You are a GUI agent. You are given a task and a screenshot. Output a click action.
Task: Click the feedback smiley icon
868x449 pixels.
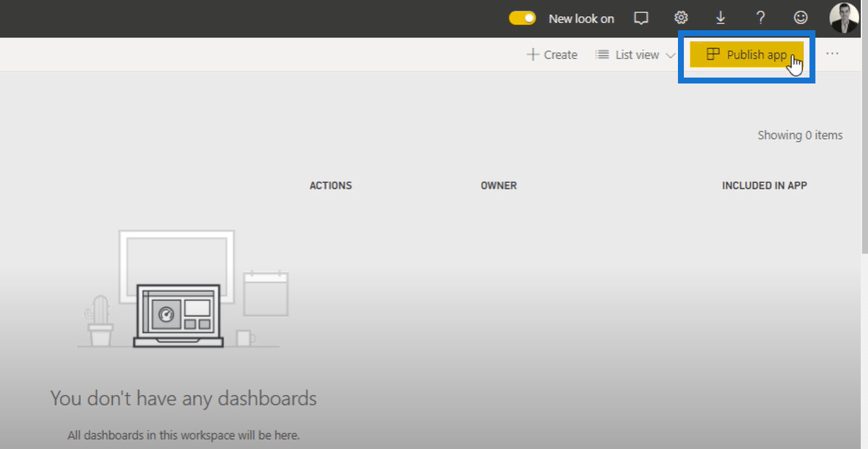tap(801, 18)
